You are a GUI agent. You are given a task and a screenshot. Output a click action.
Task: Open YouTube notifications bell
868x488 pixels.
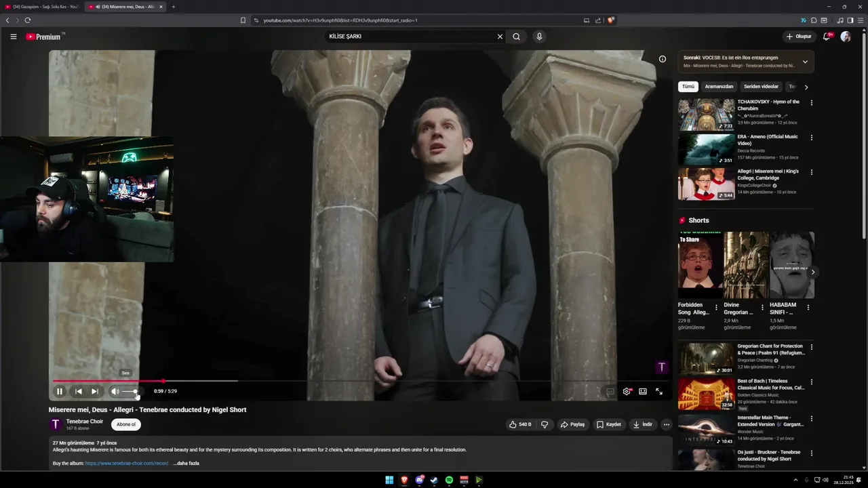tap(827, 37)
